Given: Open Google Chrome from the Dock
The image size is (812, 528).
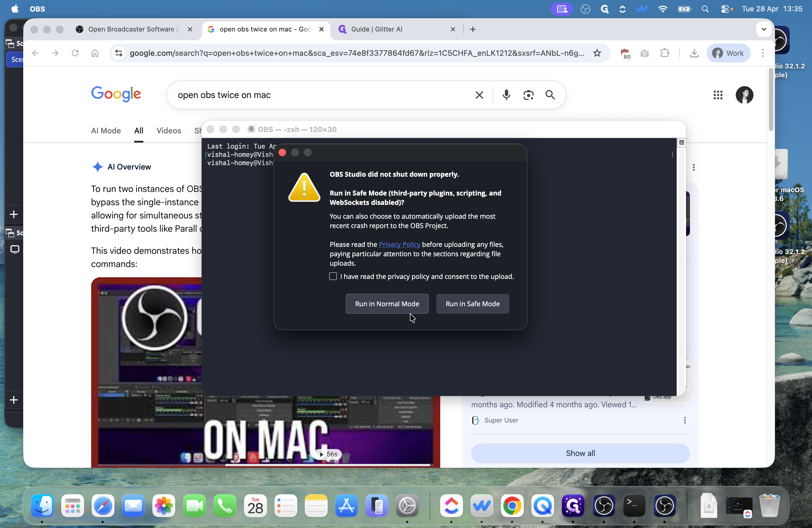Looking at the screenshot, I should 512,505.
